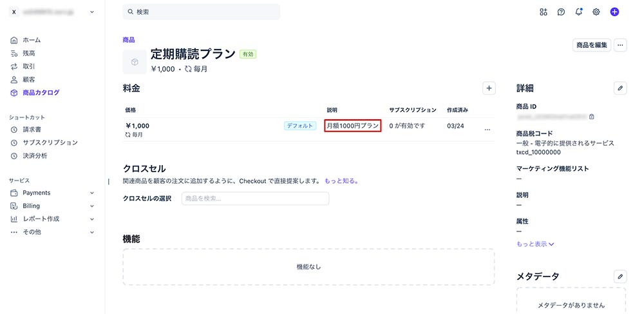Expand the Billing section
Image resolution: width=644 pixels, height=314 pixels.
coord(91,206)
